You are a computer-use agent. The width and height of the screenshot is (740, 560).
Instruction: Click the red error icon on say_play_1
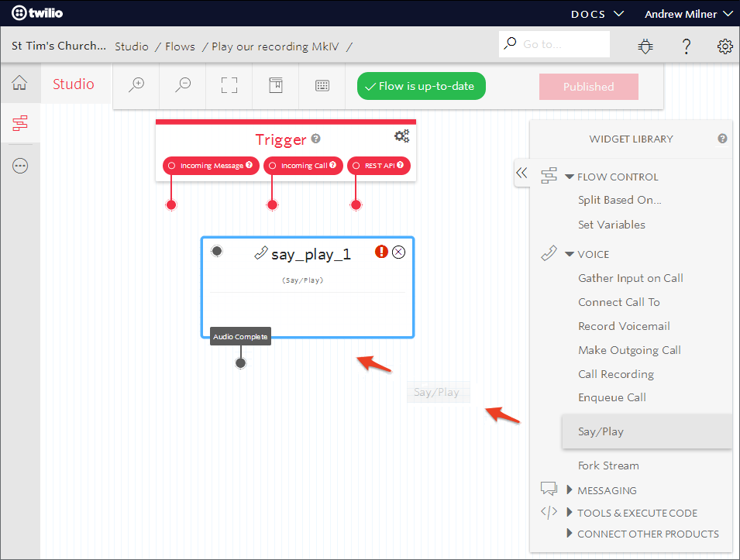[x=381, y=252]
